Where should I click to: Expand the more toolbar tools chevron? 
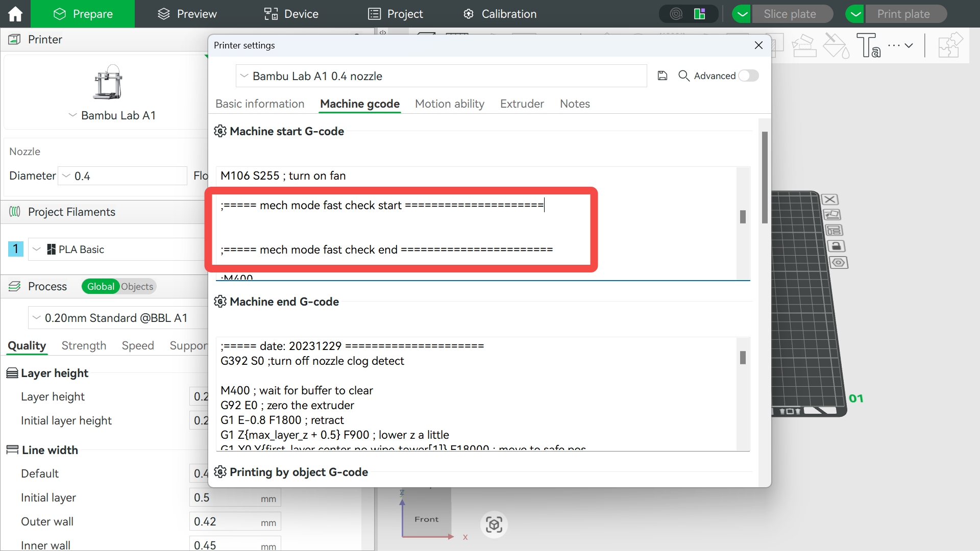click(x=909, y=45)
